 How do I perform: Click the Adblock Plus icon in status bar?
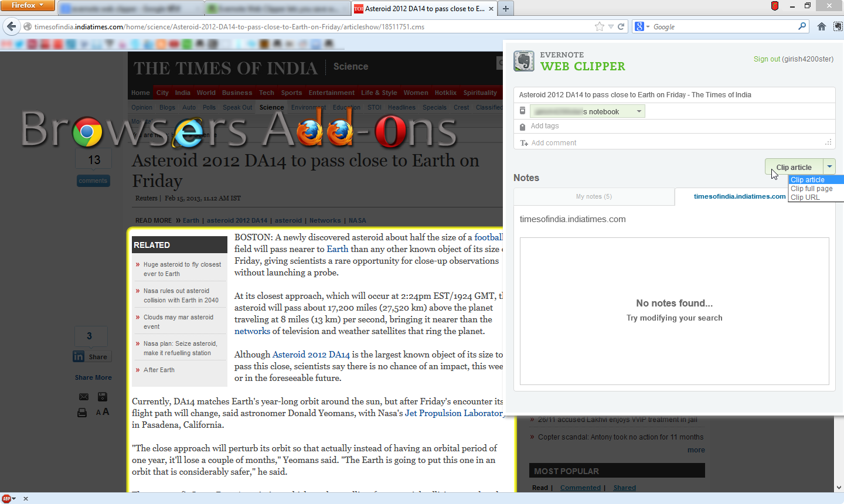[x=6, y=499]
